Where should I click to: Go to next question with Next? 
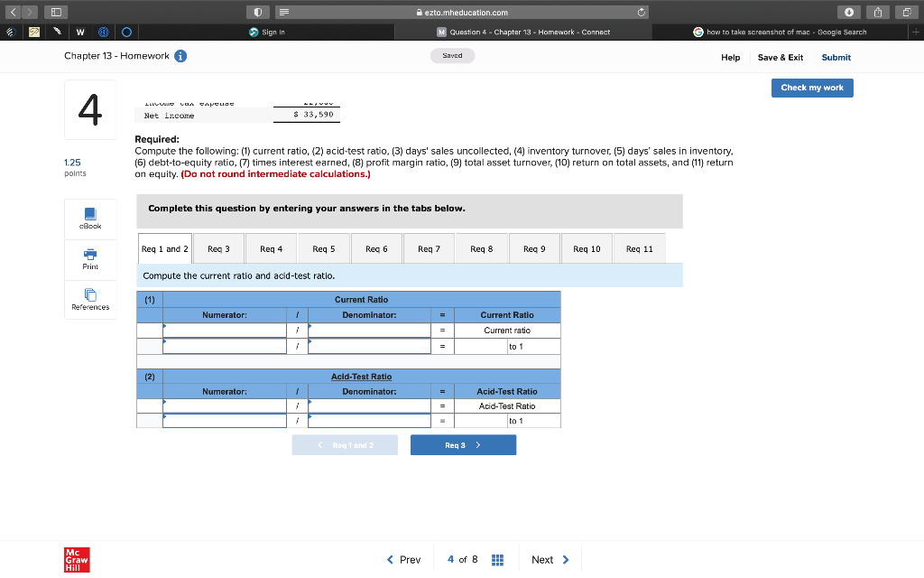[550, 560]
